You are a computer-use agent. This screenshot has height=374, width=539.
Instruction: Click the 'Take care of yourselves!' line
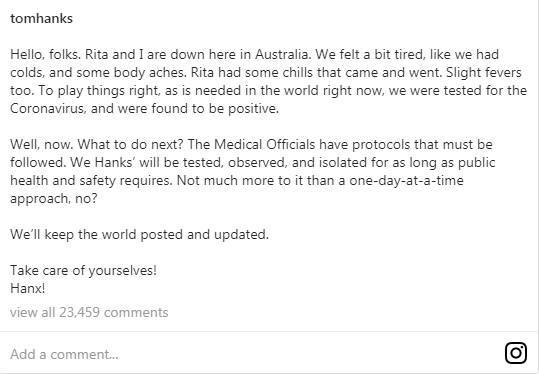[83, 271]
